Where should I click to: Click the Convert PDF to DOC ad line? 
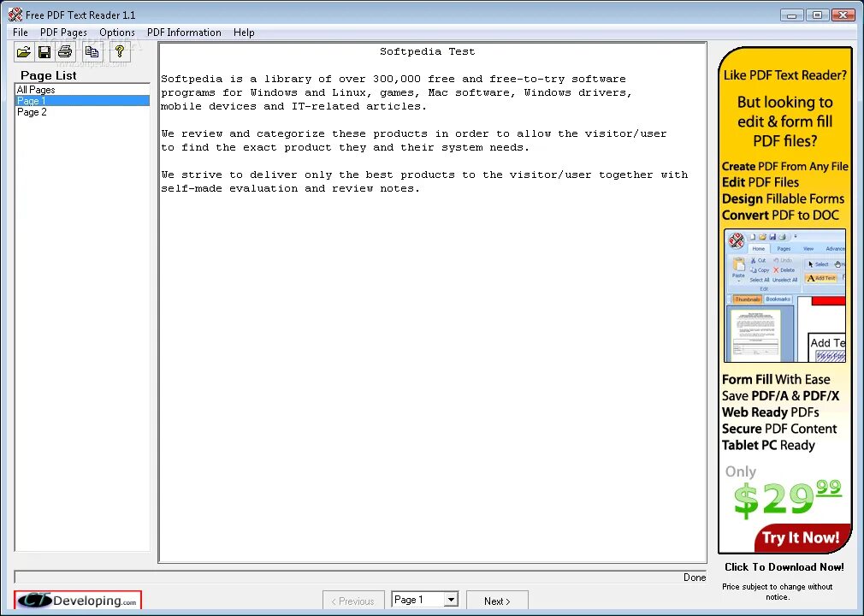(780, 216)
